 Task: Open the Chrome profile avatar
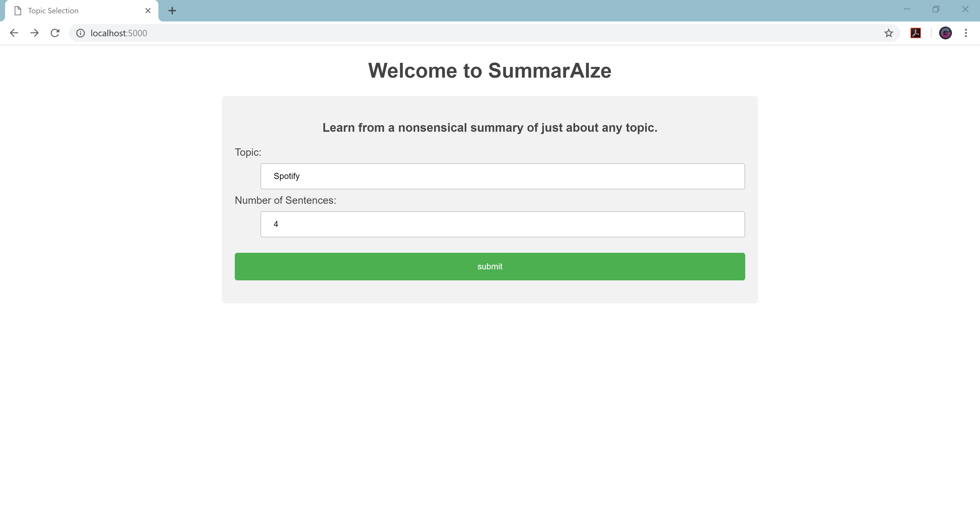click(x=945, y=33)
